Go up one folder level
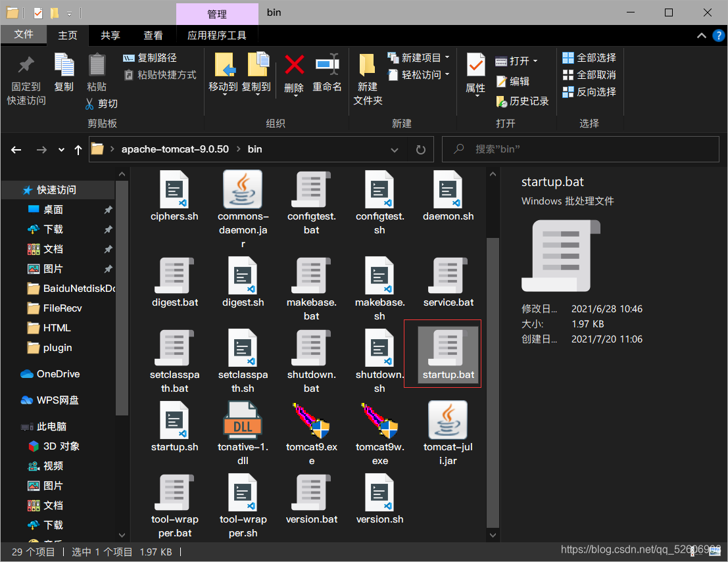Screen dimensions: 728x562 pyautogui.click(x=78, y=149)
